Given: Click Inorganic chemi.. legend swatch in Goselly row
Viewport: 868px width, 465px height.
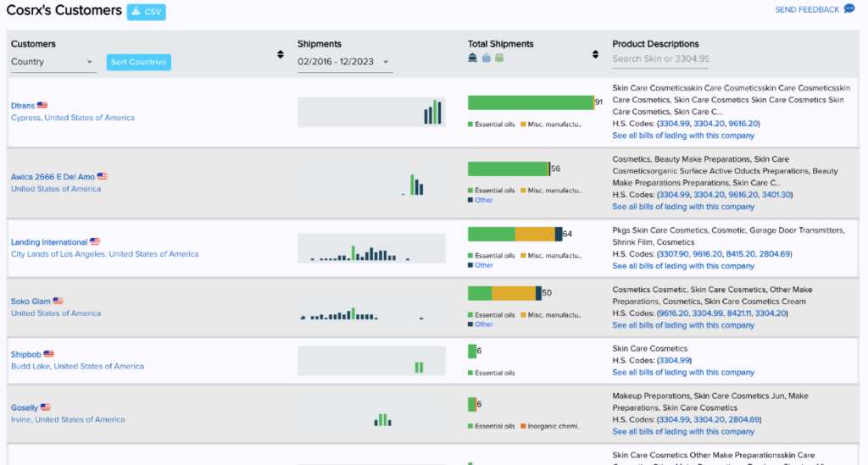Looking at the screenshot, I should tap(523, 426).
